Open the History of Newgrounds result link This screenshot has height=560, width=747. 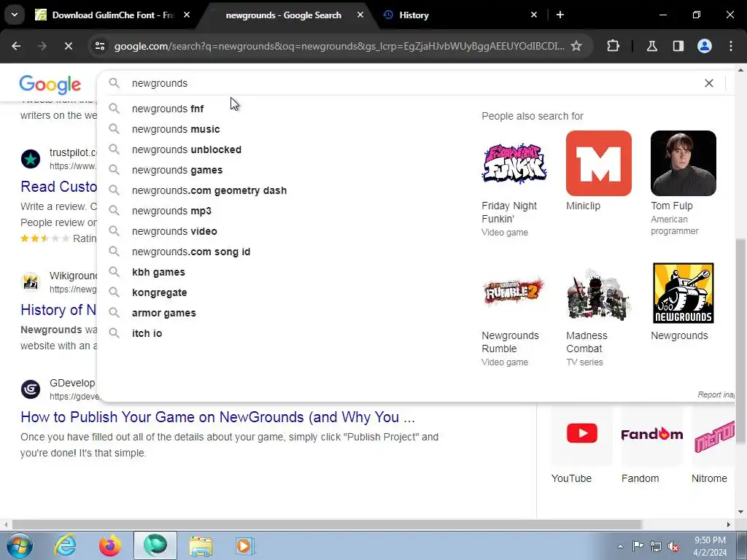point(58,310)
